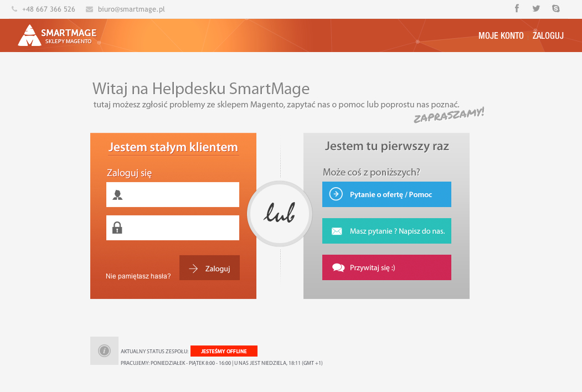Click the envelope icon beside biuro@smartmage.pl
The image size is (582, 392).
89,9
